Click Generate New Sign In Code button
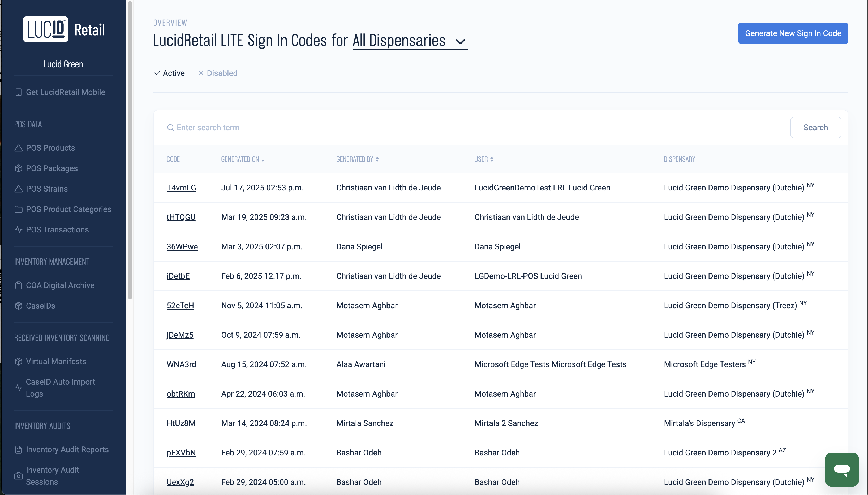 pos(793,33)
